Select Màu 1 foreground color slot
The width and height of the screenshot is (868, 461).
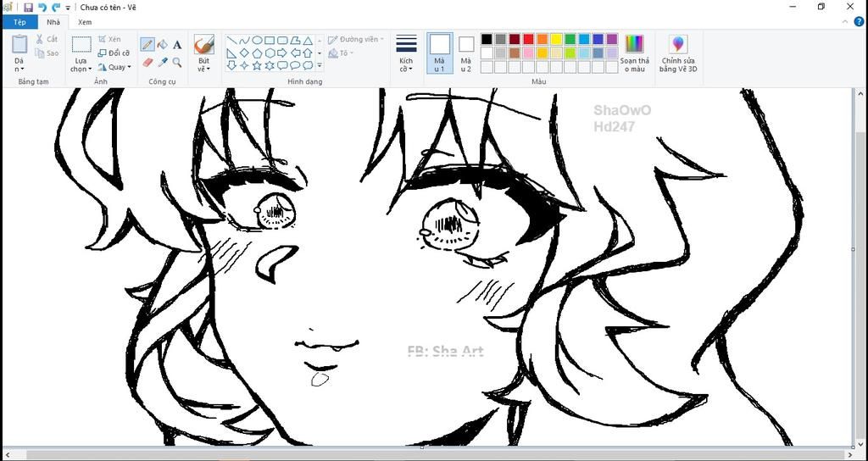[439, 53]
